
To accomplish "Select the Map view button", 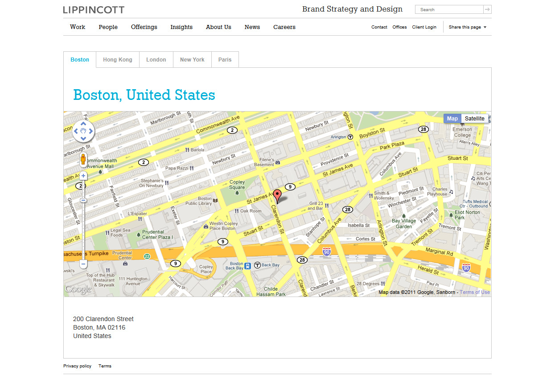I will coord(452,119).
